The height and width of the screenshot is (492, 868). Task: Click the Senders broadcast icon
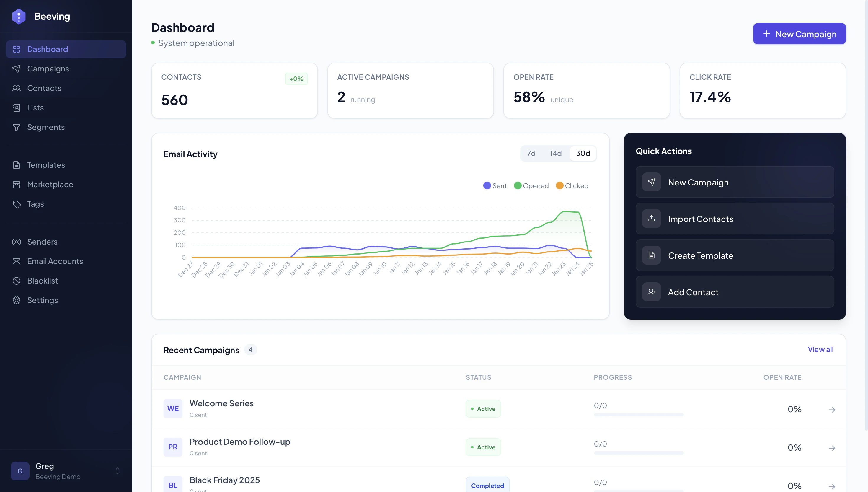(17, 242)
